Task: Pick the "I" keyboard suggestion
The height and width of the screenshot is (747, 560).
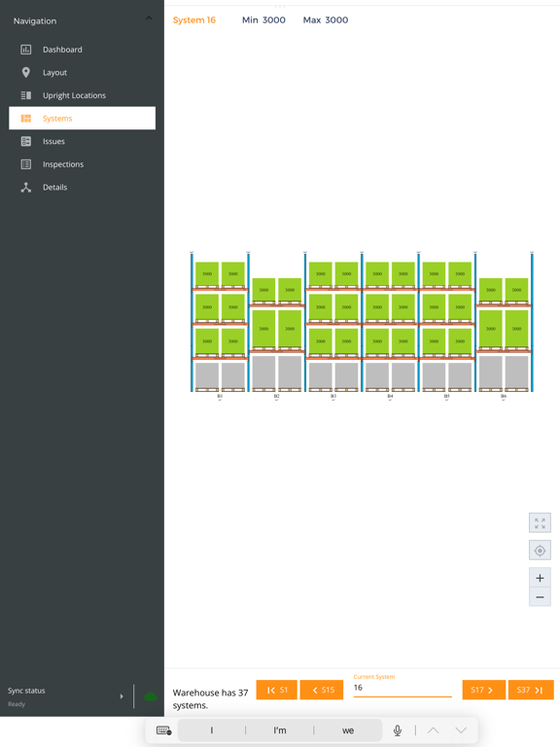Action: pyautogui.click(x=212, y=730)
